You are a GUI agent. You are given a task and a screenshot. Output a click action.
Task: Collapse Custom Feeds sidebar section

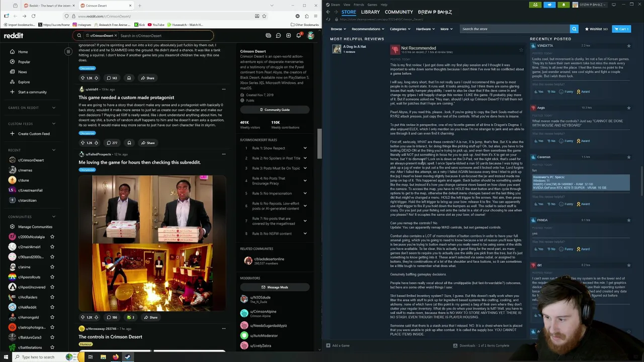click(54, 124)
